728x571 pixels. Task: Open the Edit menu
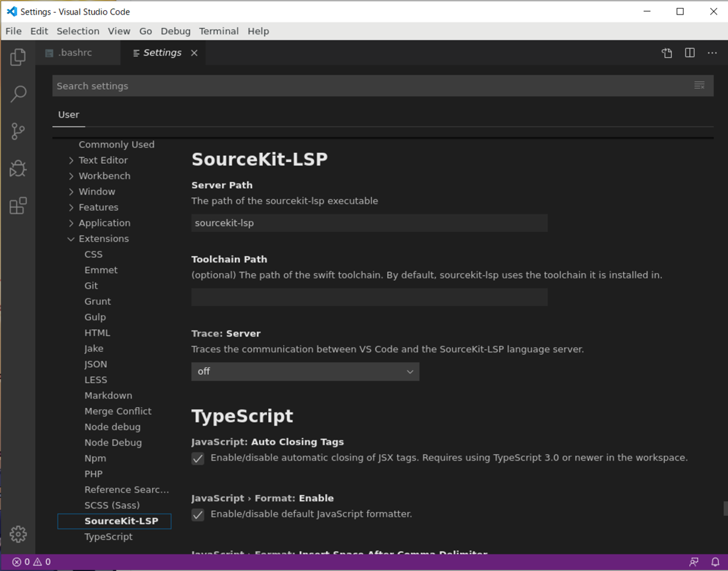[39, 31]
